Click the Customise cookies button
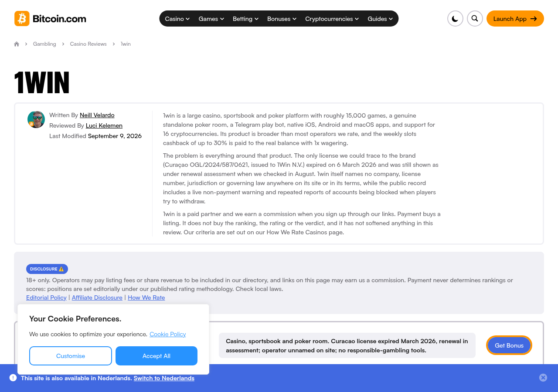The width and height of the screenshot is (558, 392). click(71, 356)
